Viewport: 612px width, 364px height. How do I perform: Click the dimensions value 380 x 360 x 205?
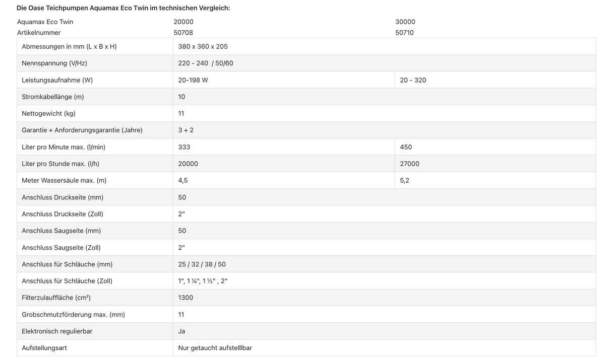pyautogui.click(x=203, y=46)
